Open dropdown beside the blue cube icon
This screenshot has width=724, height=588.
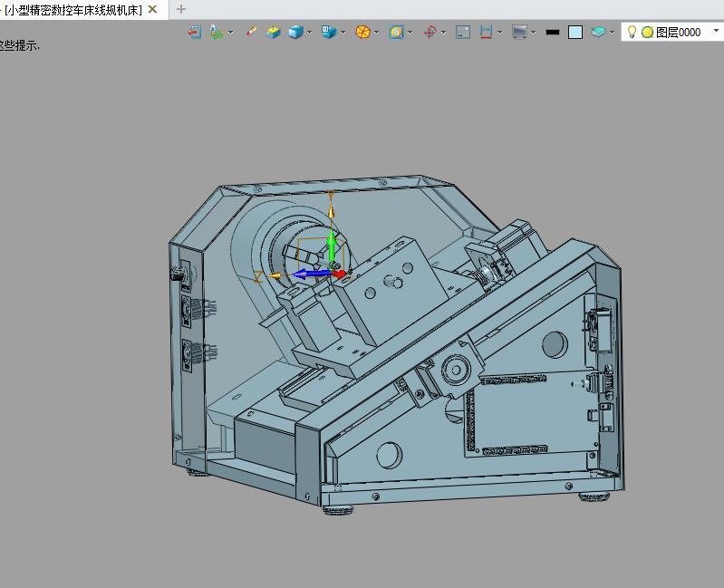tap(309, 33)
